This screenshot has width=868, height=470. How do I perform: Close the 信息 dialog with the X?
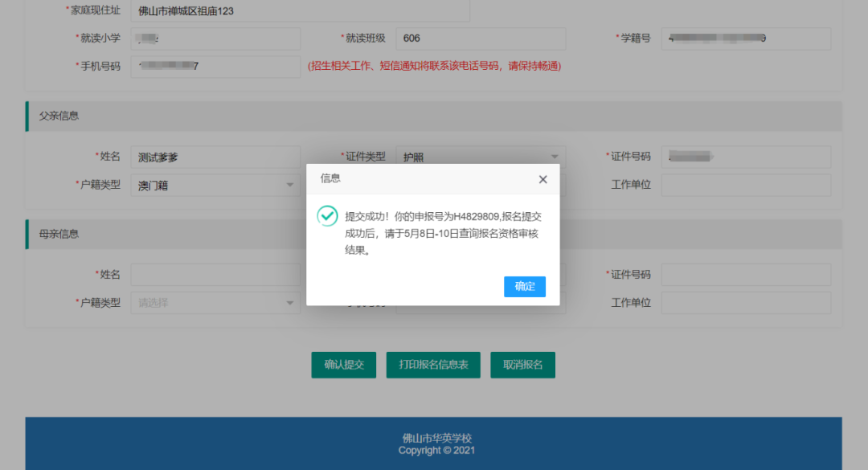(x=542, y=179)
